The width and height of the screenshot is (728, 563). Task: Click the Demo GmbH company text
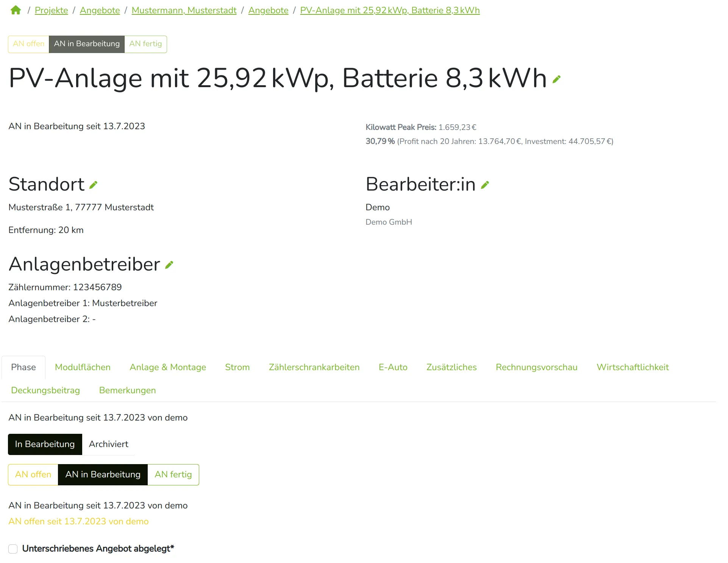click(x=389, y=222)
